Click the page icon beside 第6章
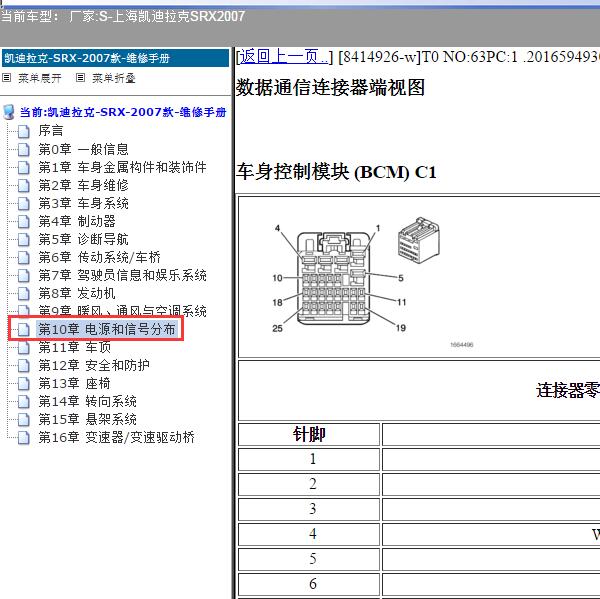This screenshot has height=599, width=600. click(24, 257)
